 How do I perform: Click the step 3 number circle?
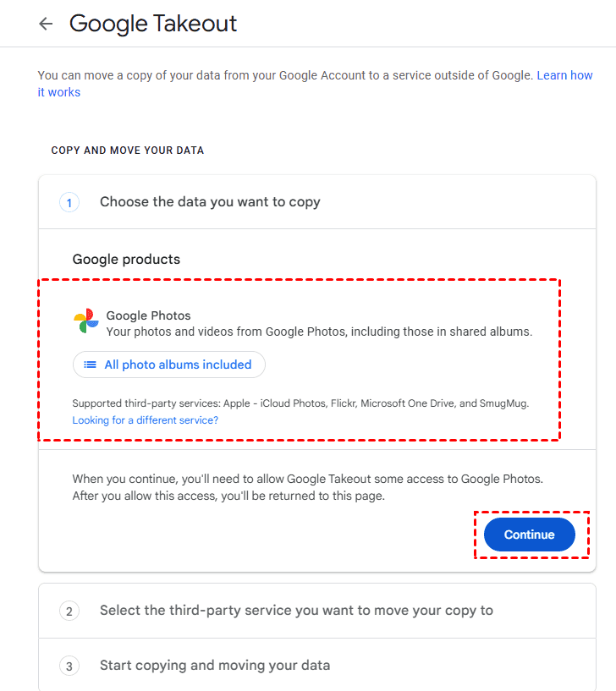click(x=69, y=666)
